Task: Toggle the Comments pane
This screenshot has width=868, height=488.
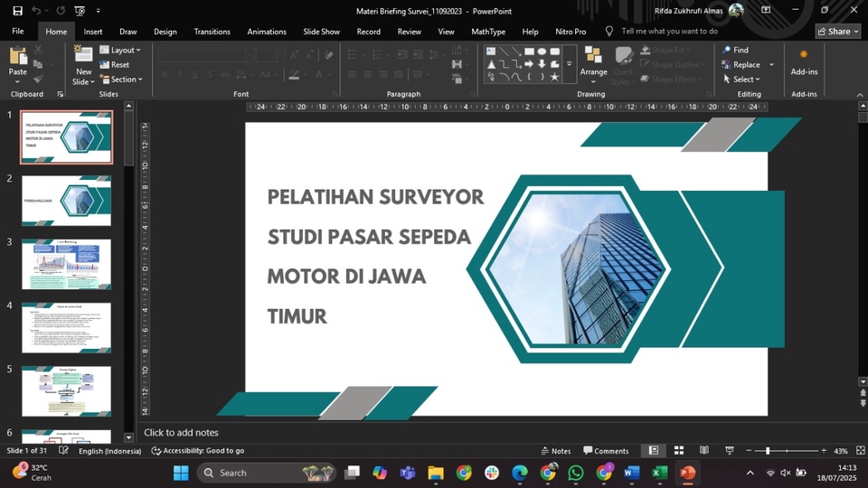Action: (x=606, y=450)
